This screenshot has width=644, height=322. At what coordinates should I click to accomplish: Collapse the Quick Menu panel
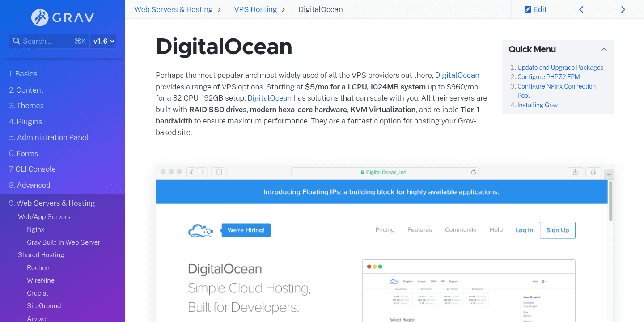click(x=604, y=49)
